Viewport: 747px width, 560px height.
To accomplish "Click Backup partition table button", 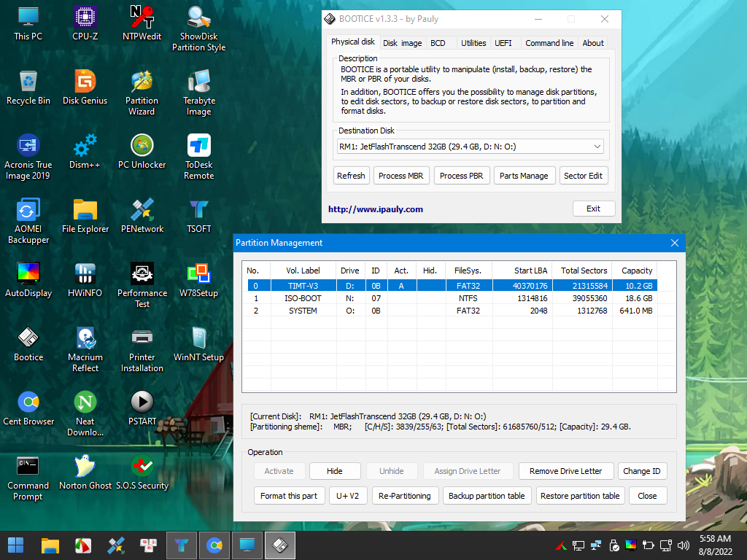I will pyautogui.click(x=487, y=496).
